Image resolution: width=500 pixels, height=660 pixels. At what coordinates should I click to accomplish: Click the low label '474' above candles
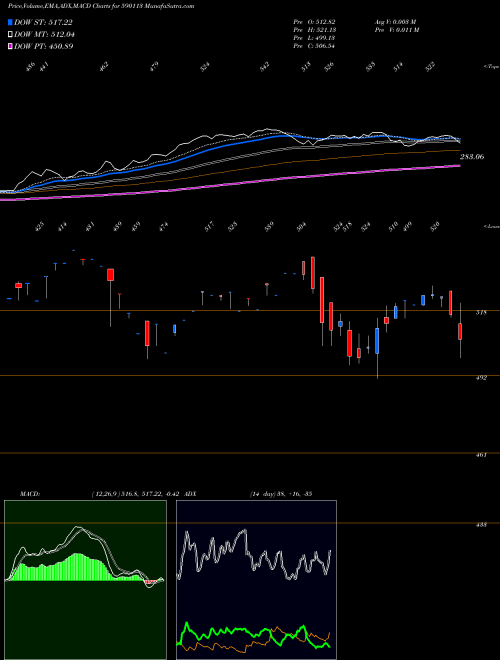(163, 226)
